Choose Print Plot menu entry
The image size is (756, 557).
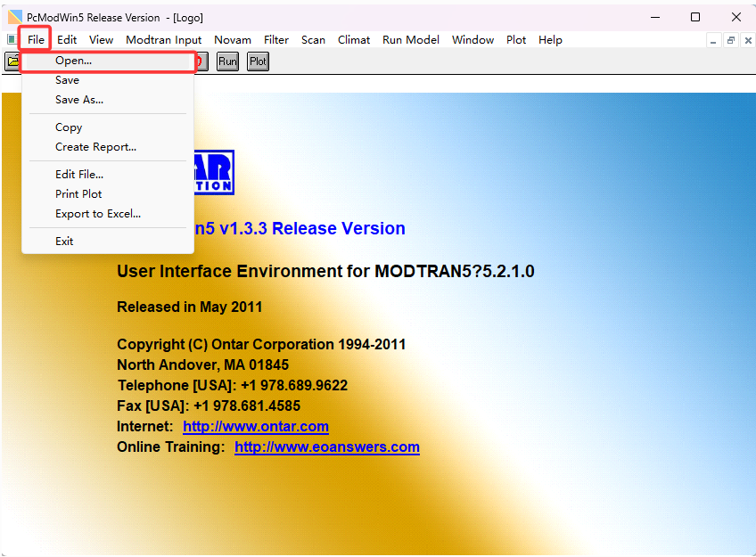pyautogui.click(x=108, y=194)
